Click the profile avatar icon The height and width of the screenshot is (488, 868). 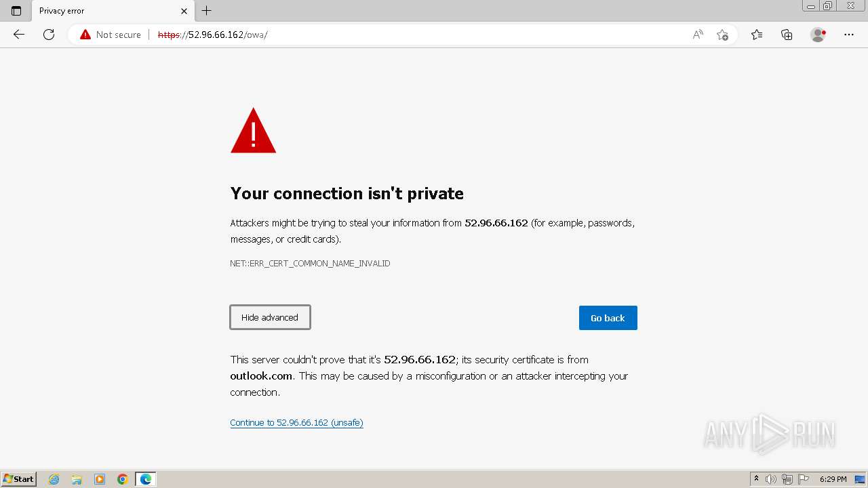[818, 35]
